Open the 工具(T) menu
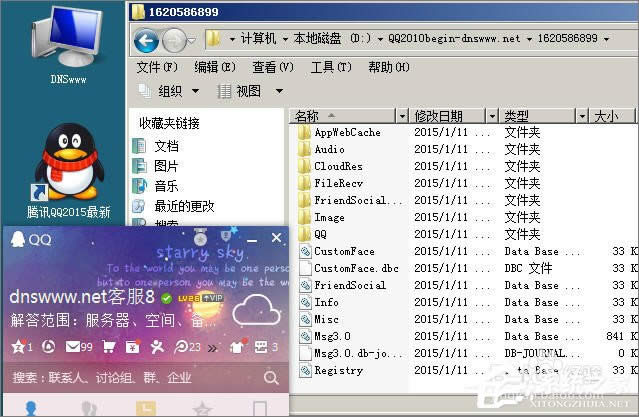Screen dimensions: 639x417 (x=330, y=67)
